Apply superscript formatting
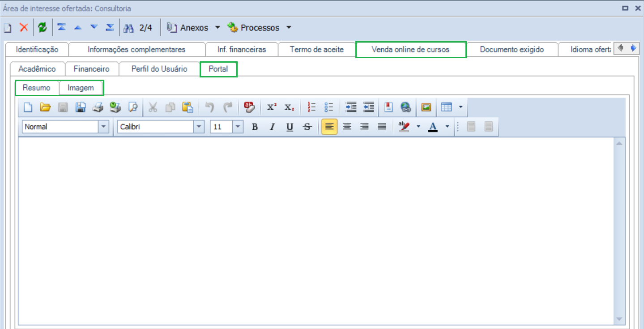 click(x=272, y=107)
